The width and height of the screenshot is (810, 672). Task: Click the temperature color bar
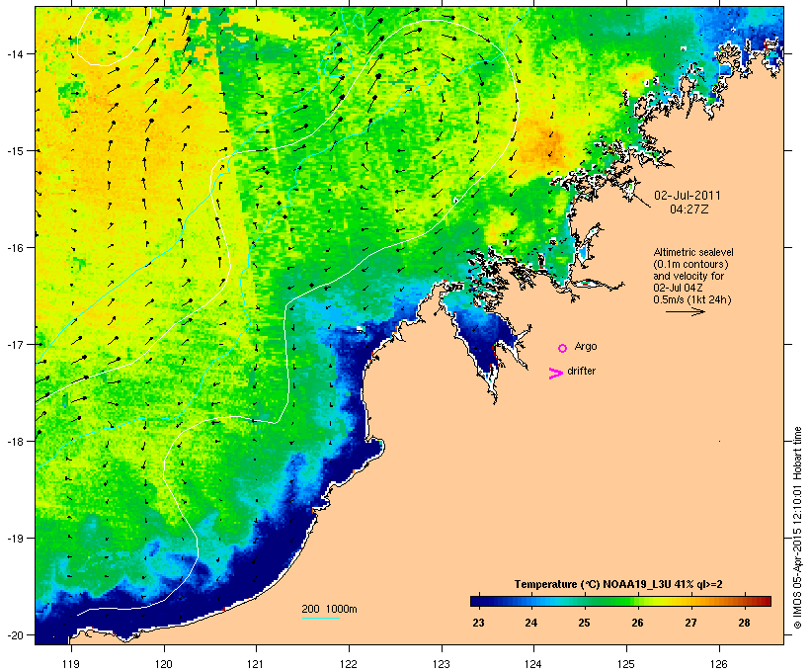point(620,601)
